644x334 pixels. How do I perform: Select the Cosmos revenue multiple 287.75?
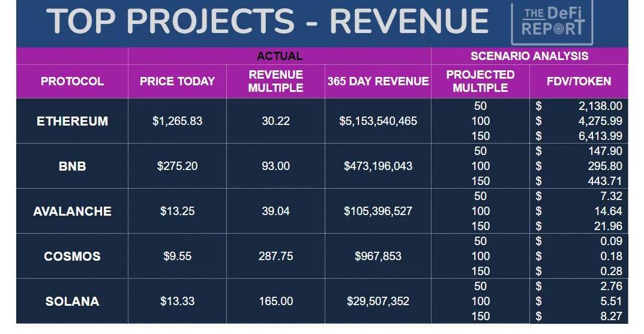[275, 256]
